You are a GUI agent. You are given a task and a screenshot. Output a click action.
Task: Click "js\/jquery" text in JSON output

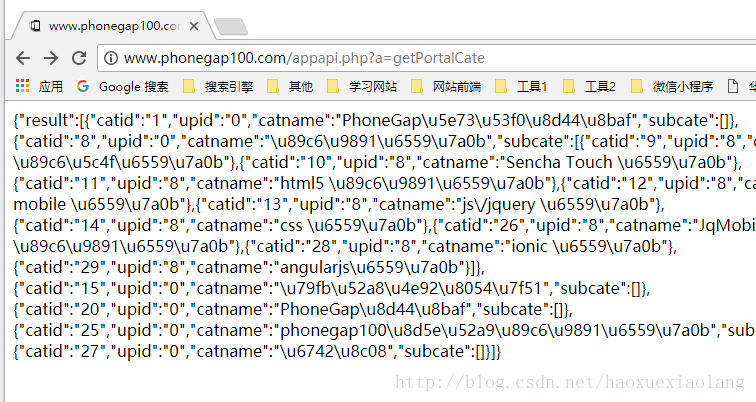pos(498,205)
